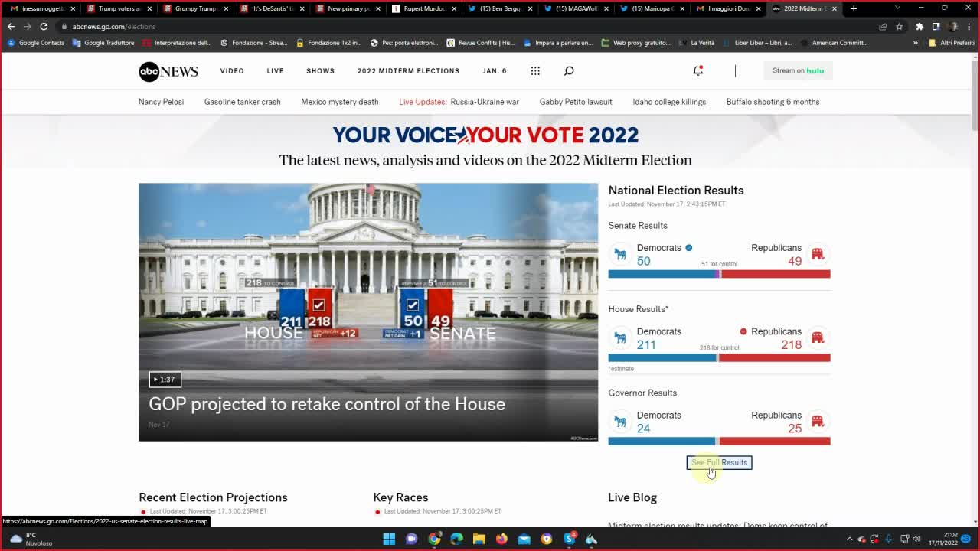
Task: Select the Governor Republicans elephant icon
Action: (817, 421)
